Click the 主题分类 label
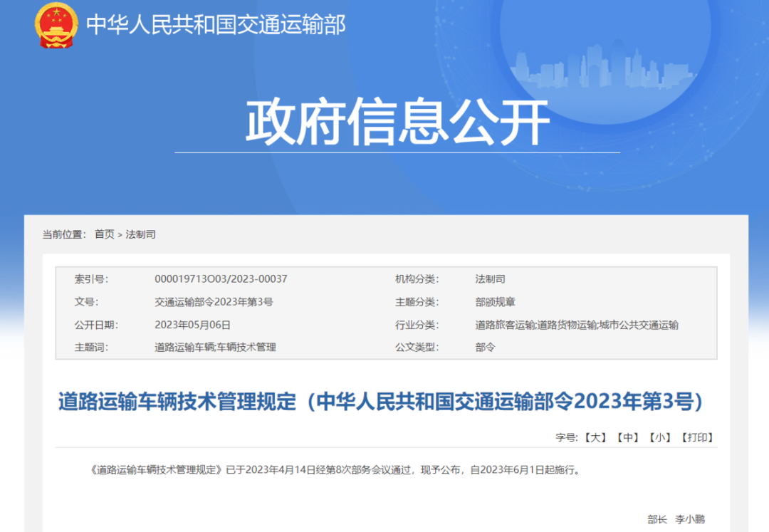This screenshot has height=532, width=769. [x=417, y=302]
